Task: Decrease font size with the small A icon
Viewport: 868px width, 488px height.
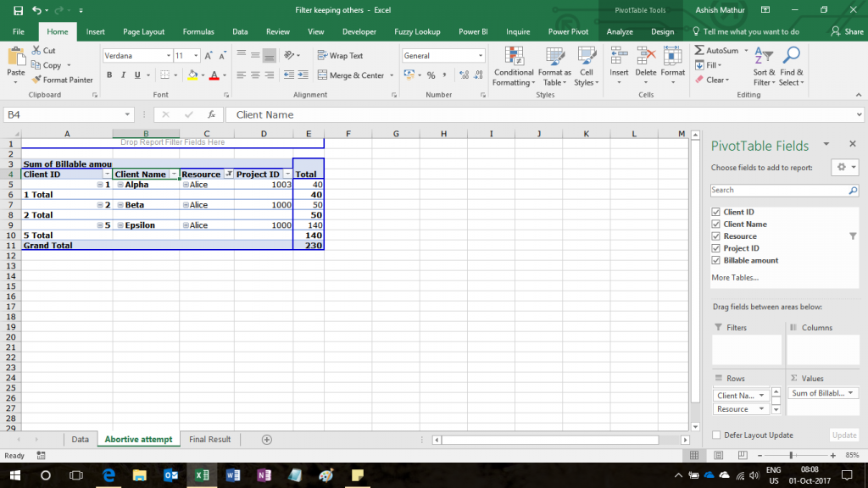Action: [x=222, y=55]
